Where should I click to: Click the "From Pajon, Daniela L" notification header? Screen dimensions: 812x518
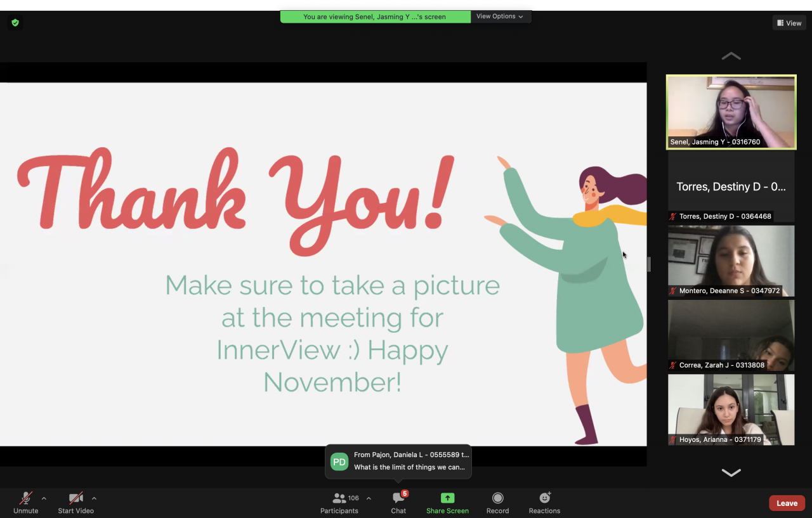point(412,455)
